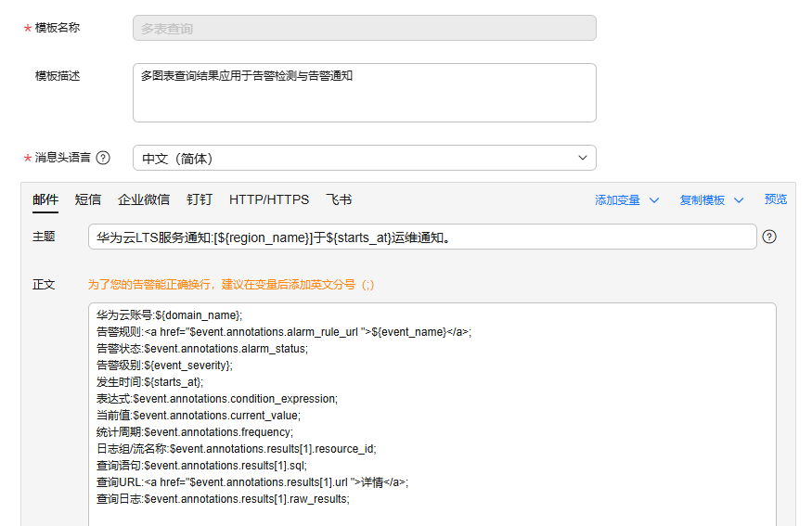Click the 当前值 current_value line
812x526 pixels.
[x=199, y=416]
